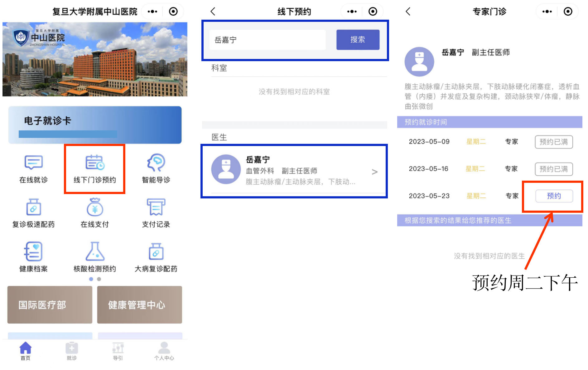The image size is (588, 370).
Task: Open 国际医疗部 banner
Action: pos(50,305)
